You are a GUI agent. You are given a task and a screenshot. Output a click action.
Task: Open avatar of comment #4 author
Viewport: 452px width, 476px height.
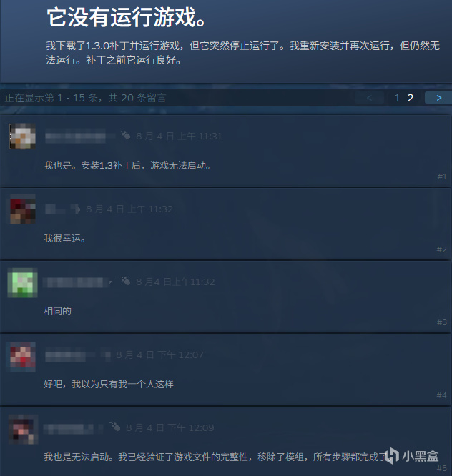click(x=22, y=357)
